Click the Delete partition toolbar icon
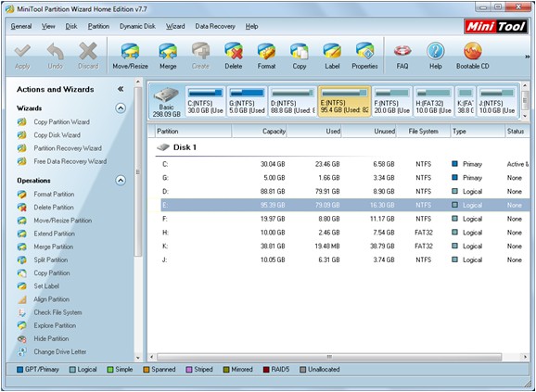Screen dimensions: 536x392 tap(234, 52)
